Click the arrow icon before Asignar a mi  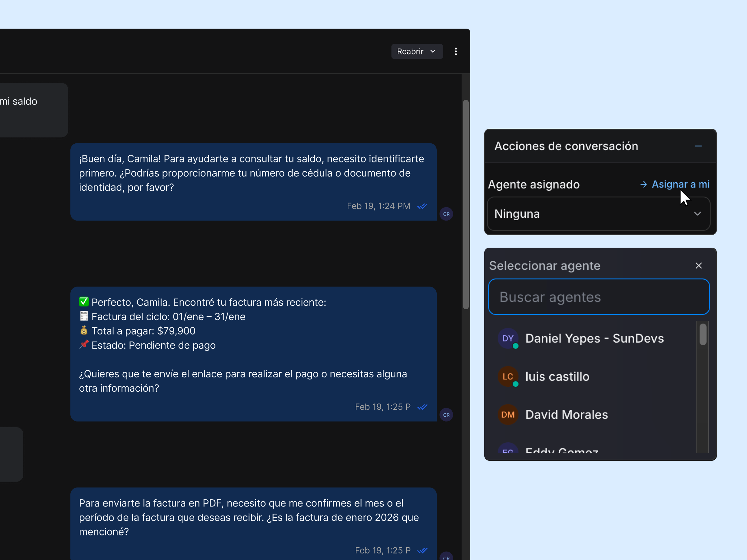pos(643,184)
